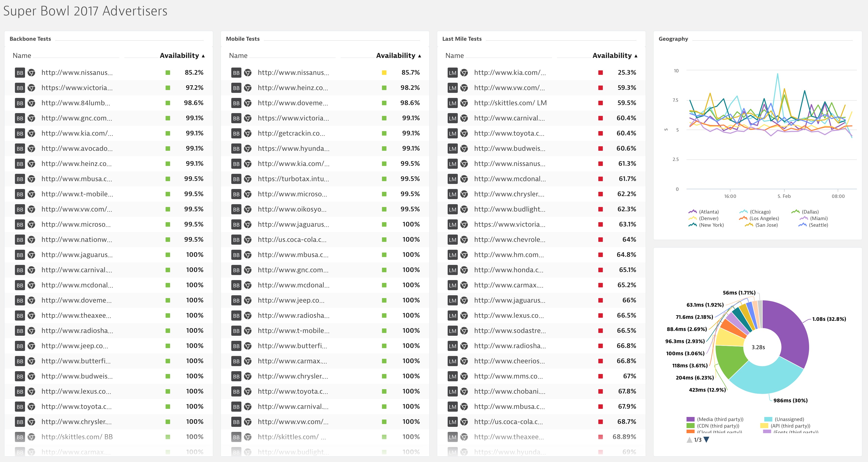The image size is (868, 462).
Task: Click yellow status square for nissanus in Mobile Tests
Action: point(384,73)
